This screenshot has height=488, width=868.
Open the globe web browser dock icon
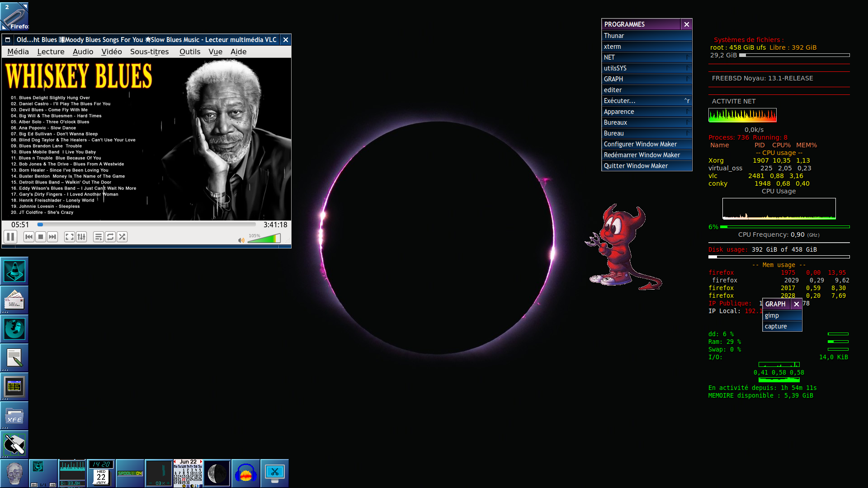(x=14, y=329)
